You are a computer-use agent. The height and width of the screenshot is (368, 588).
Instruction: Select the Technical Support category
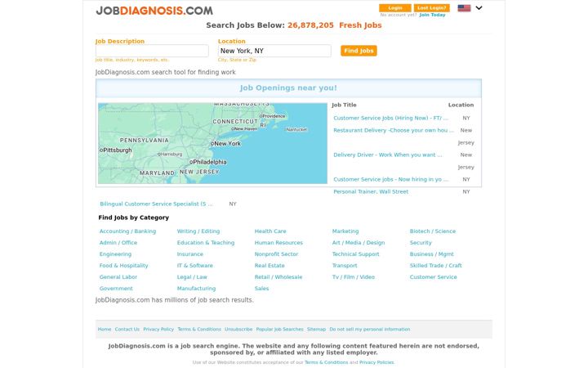click(x=355, y=254)
